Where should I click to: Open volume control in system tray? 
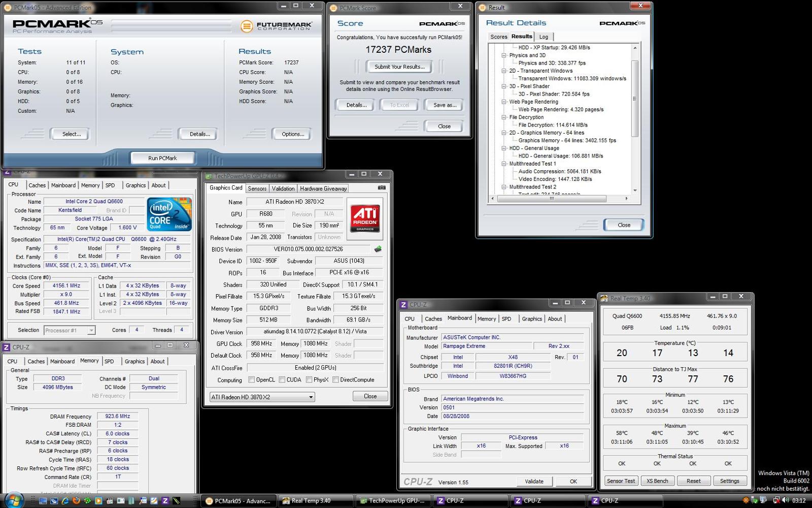pyautogui.click(x=785, y=500)
